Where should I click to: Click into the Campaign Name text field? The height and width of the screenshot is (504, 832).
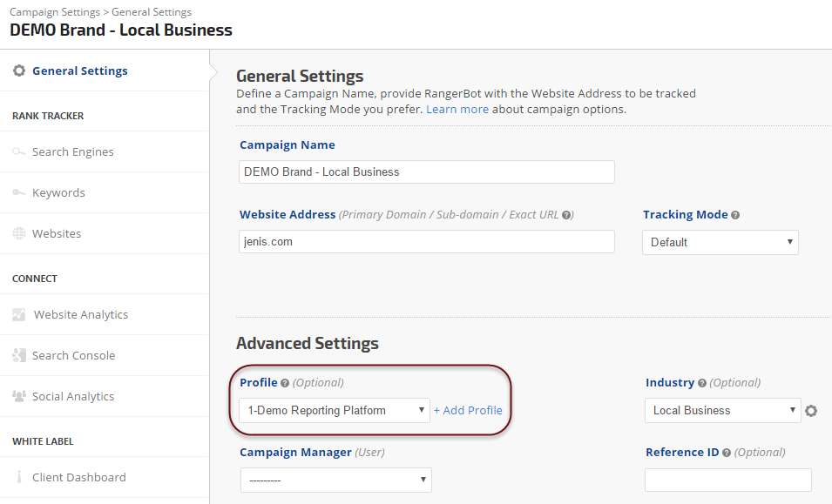(427, 172)
